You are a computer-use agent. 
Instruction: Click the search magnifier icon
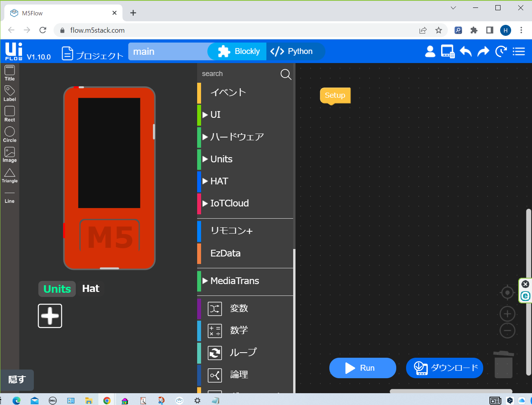(x=286, y=74)
